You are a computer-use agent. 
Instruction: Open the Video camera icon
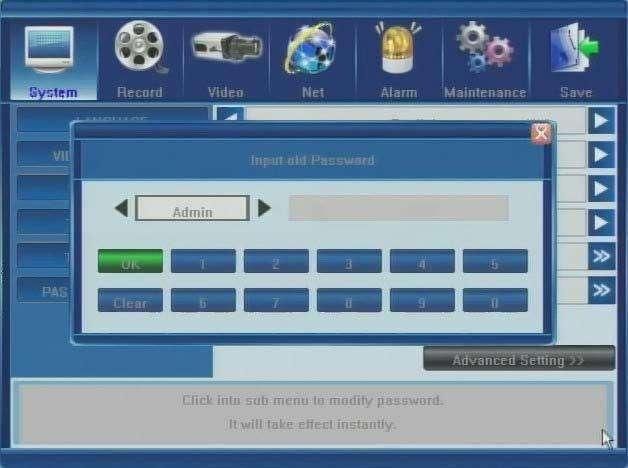point(226,47)
